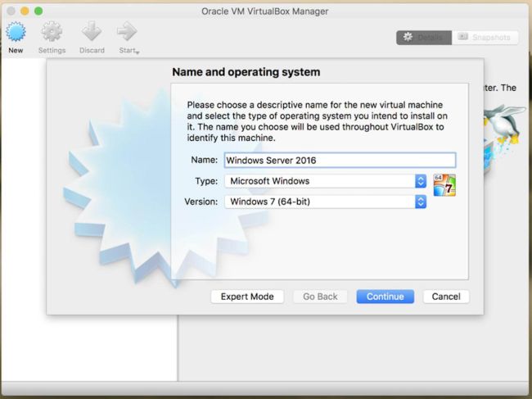Switch to the Details tab
Screen dimensions: 532x399
click(424, 38)
